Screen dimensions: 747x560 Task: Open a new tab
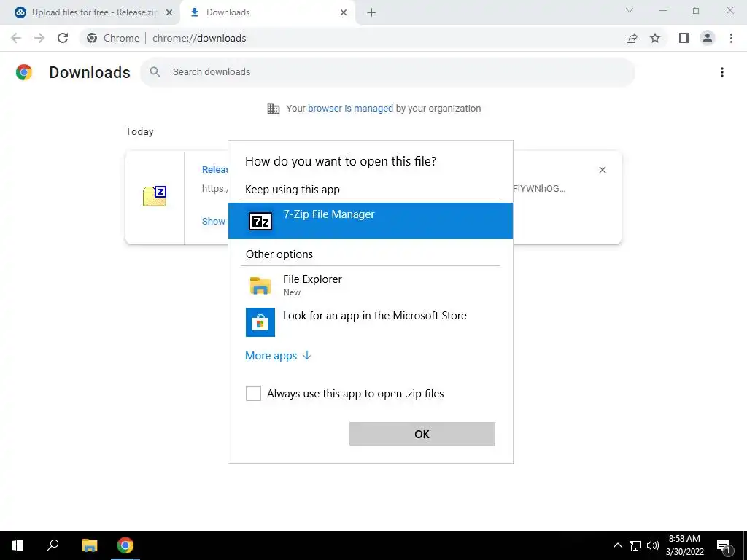pyautogui.click(x=371, y=13)
